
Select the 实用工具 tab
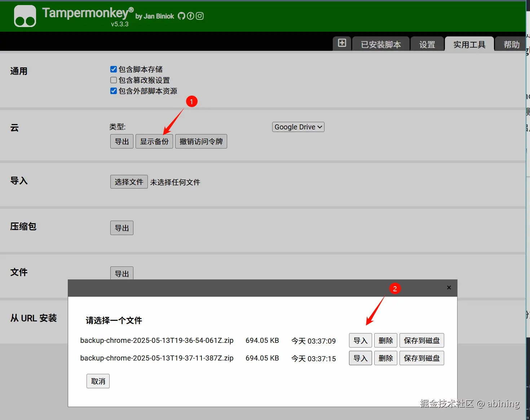click(469, 44)
